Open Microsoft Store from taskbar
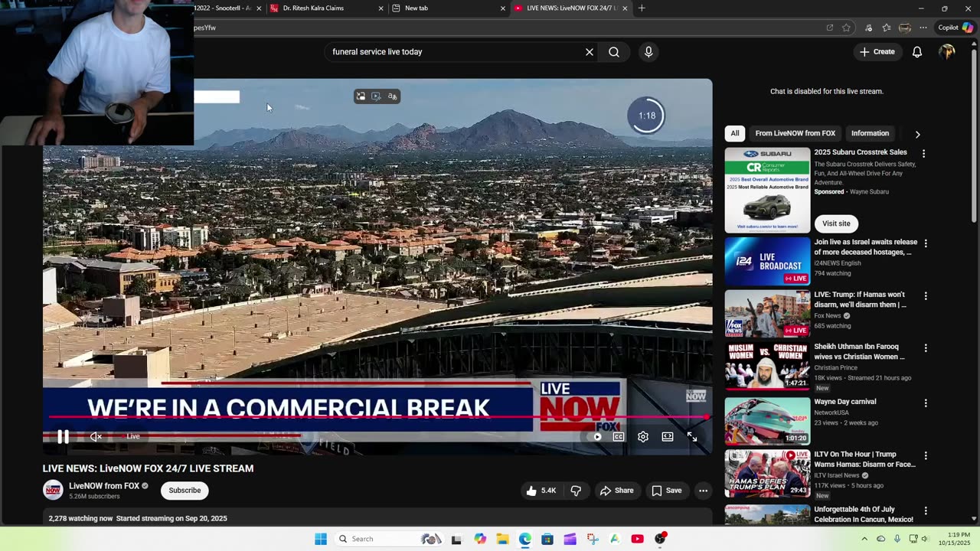This screenshot has height=551, width=980. click(547, 539)
